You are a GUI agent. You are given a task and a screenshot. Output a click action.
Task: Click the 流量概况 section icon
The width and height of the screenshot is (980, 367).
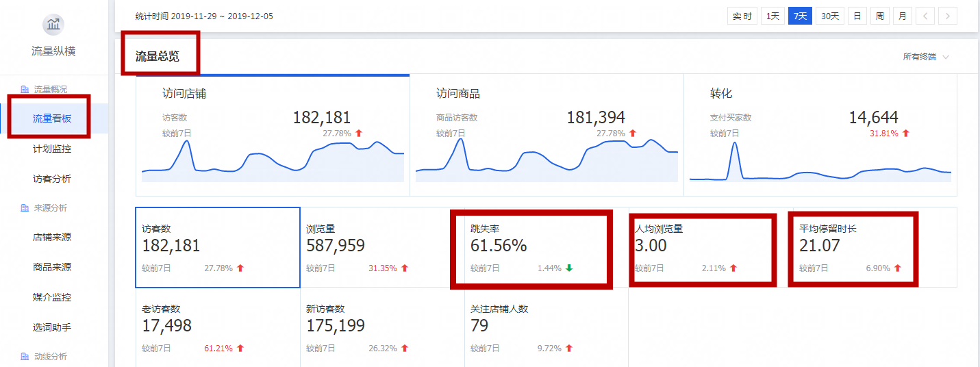(x=25, y=90)
